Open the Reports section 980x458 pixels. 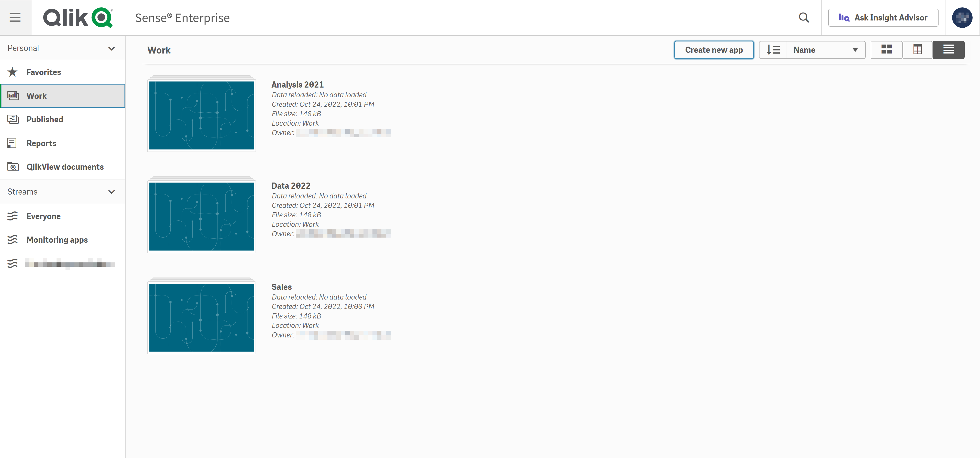62,143
